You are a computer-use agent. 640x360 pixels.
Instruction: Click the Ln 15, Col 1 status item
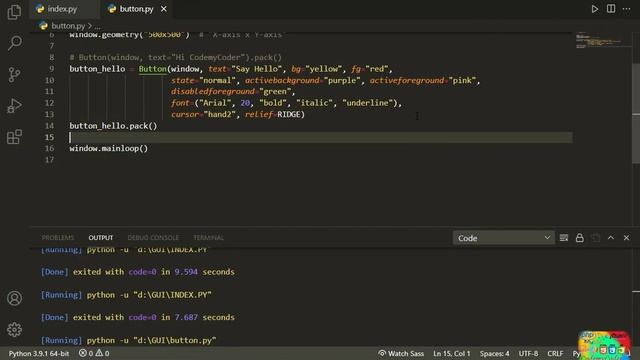pyautogui.click(x=451, y=353)
